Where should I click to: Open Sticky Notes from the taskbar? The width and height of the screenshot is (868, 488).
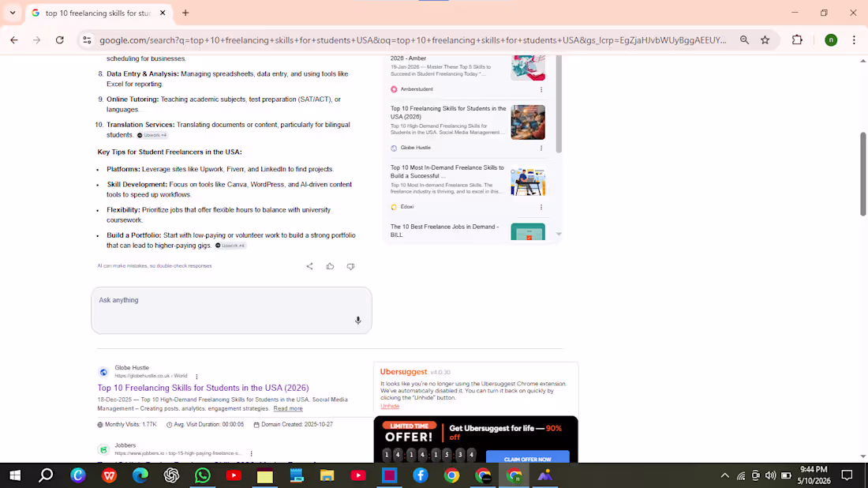point(265,475)
